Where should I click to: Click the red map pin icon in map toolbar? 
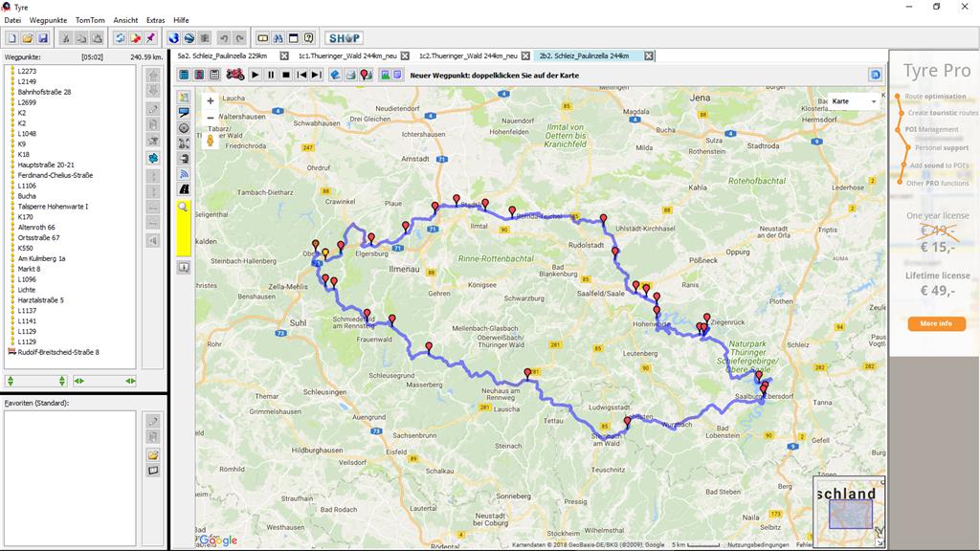(367, 75)
